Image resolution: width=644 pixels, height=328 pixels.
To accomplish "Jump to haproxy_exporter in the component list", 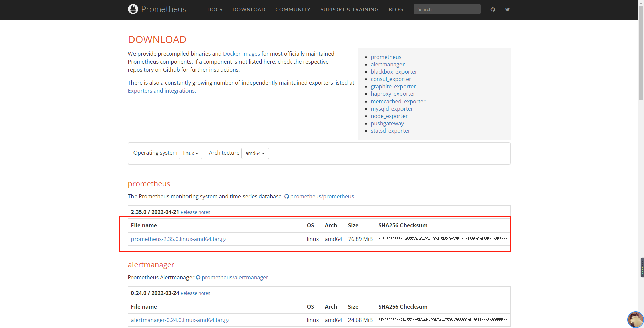I will coord(393,94).
